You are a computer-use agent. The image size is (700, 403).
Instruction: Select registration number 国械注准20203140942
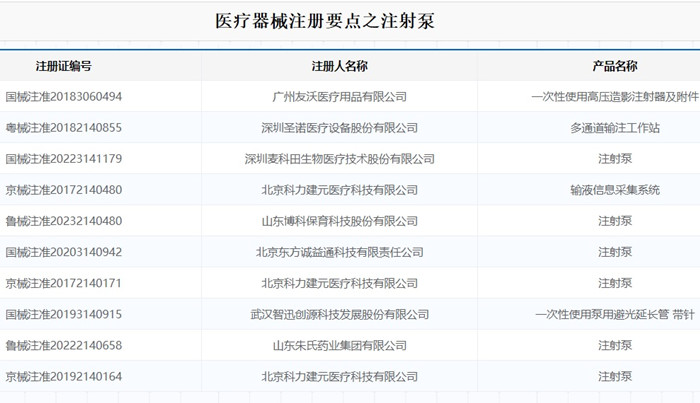pos(64,252)
